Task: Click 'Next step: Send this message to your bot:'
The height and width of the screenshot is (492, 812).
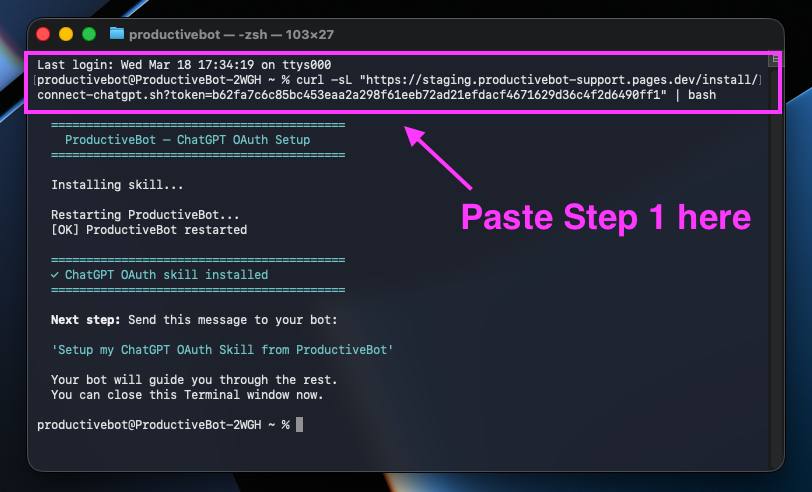Action: point(194,320)
